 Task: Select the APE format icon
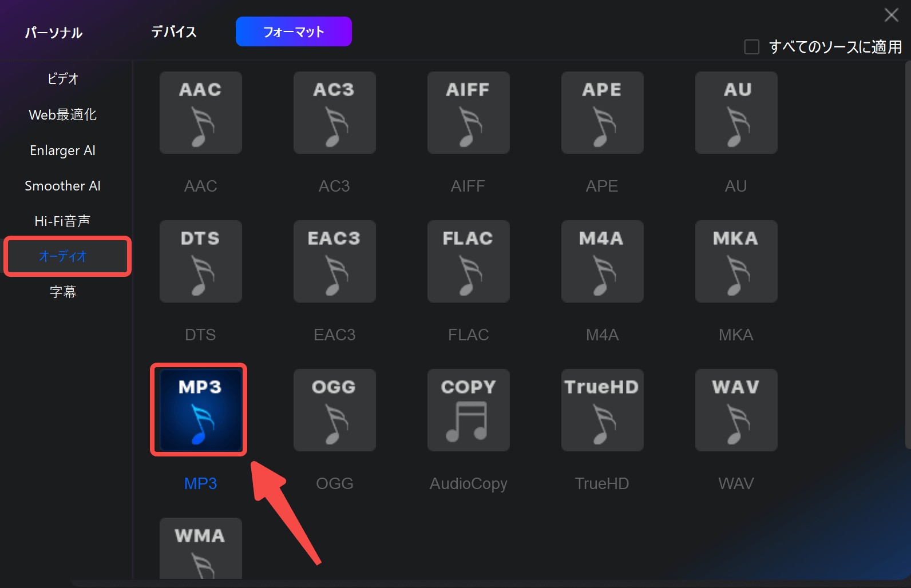coord(602,113)
